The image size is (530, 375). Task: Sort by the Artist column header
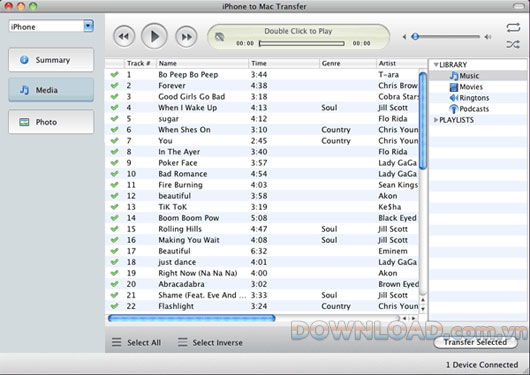click(401, 63)
